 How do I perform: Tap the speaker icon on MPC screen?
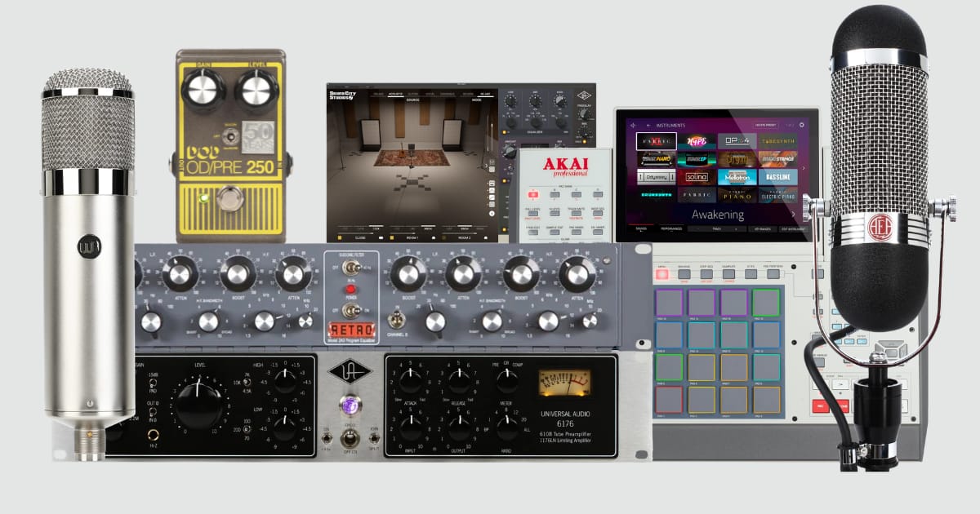633,126
